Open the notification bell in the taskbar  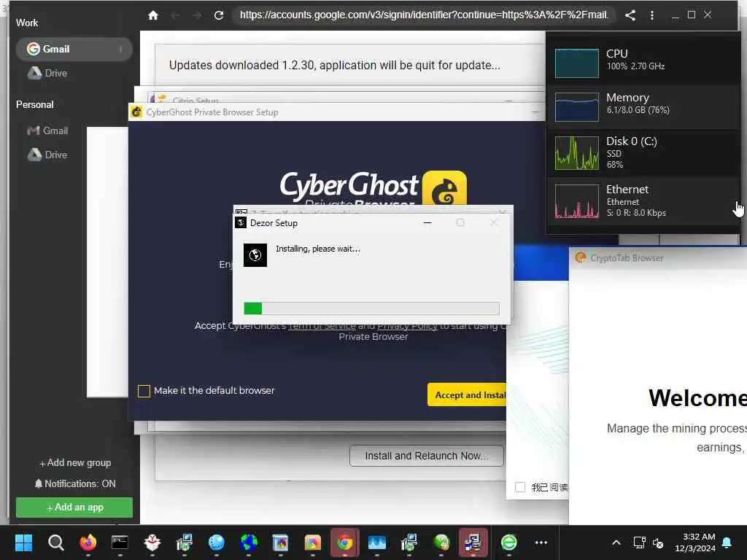(x=727, y=542)
